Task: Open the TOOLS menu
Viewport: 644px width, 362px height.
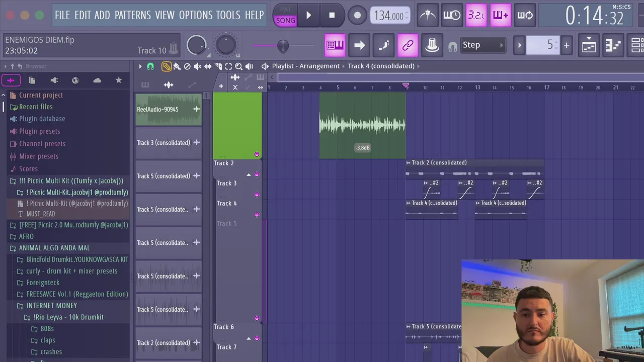Action: 228,16
